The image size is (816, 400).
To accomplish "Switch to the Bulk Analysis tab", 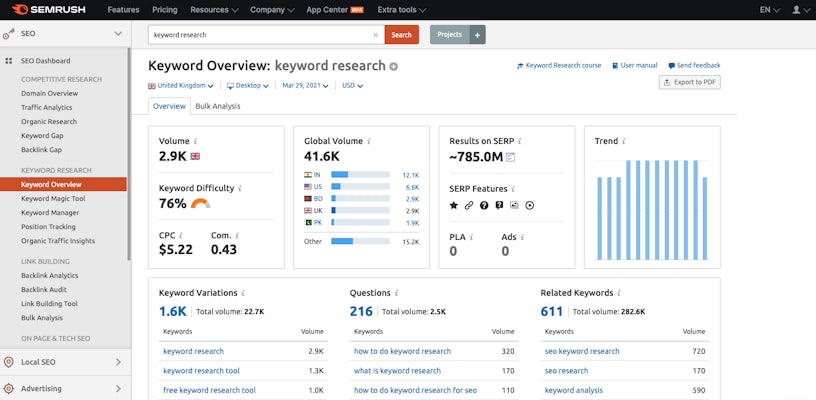I will [x=217, y=106].
